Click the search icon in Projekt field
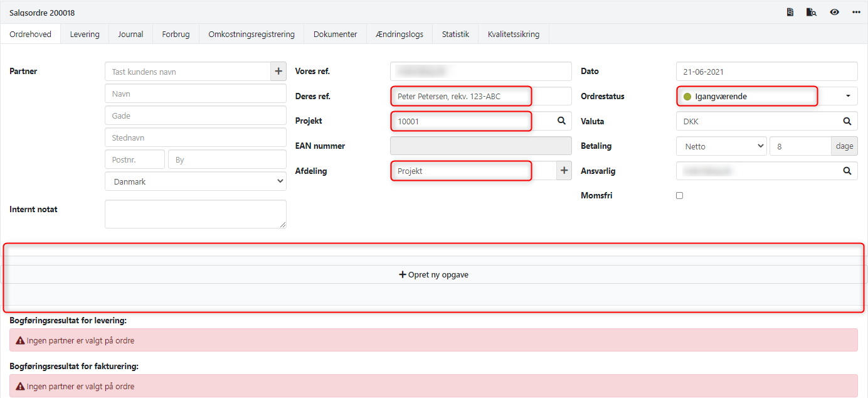This screenshot has height=398, width=868. tap(561, 121)
